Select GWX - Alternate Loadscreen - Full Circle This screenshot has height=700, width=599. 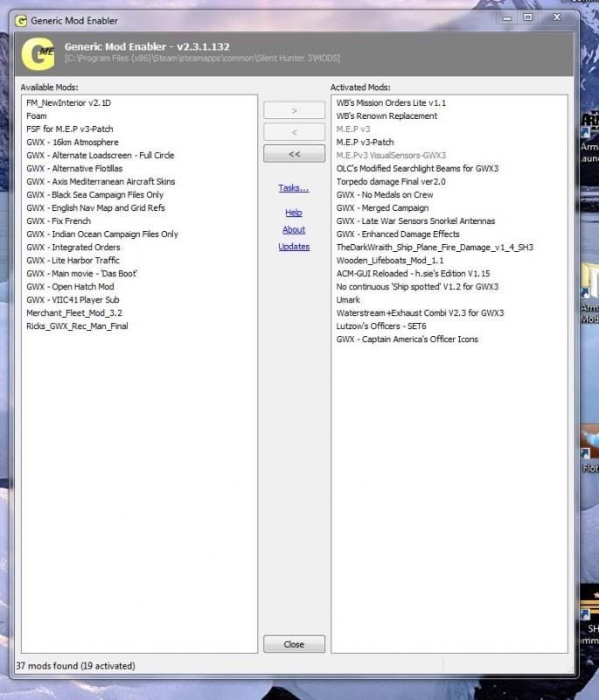pos(101,156)
